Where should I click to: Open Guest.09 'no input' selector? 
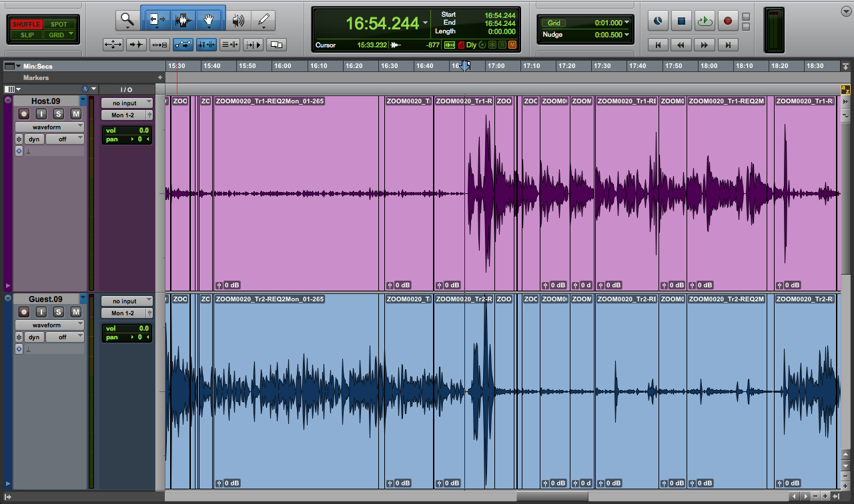pos(127,301)
